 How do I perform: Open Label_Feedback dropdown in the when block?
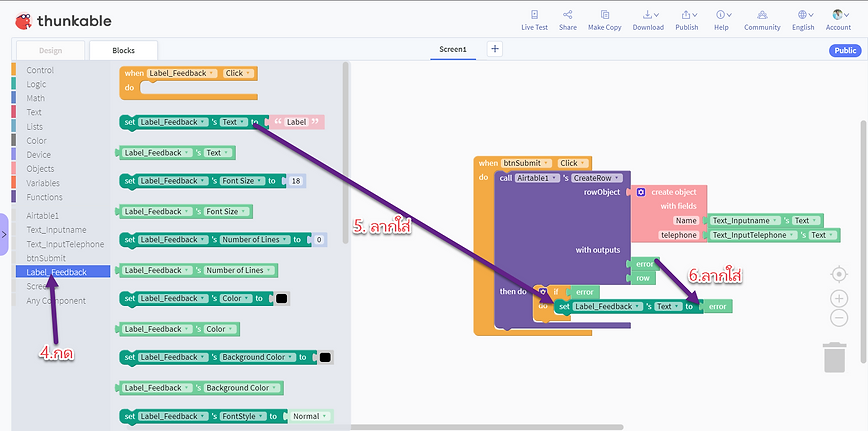182,73
